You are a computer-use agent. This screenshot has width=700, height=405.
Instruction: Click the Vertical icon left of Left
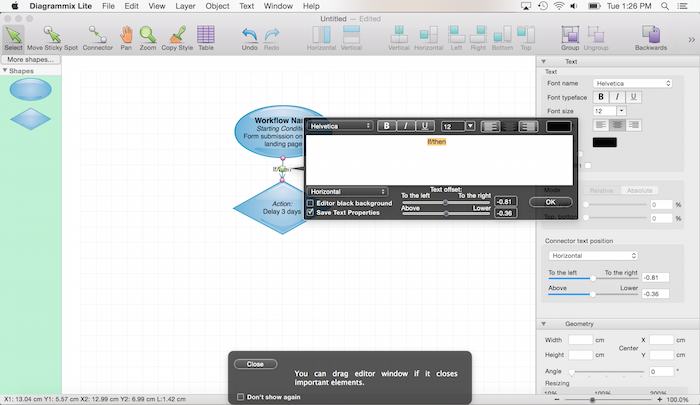[399, 38]
